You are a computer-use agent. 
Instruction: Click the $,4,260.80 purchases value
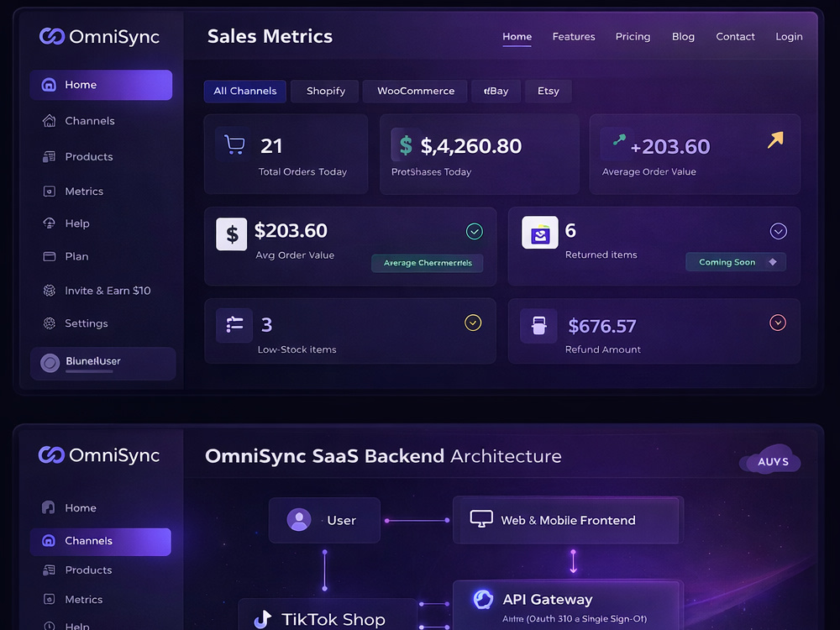tap(471, 145)
